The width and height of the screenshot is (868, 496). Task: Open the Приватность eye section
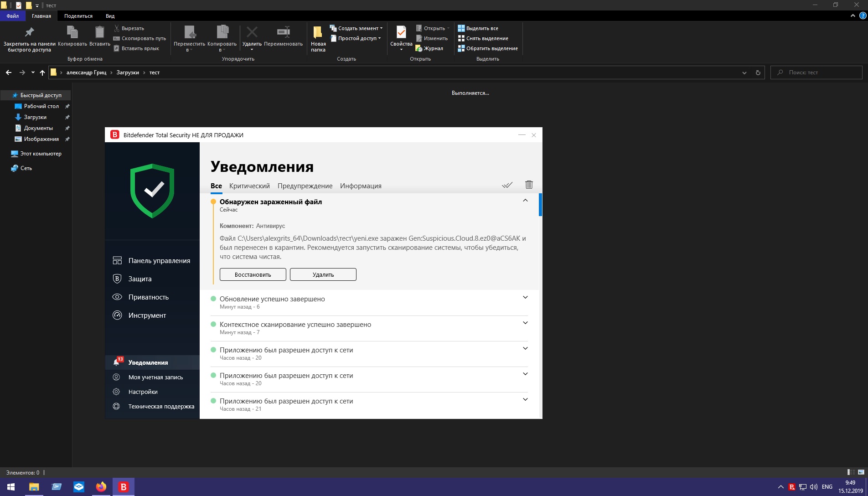148,297
